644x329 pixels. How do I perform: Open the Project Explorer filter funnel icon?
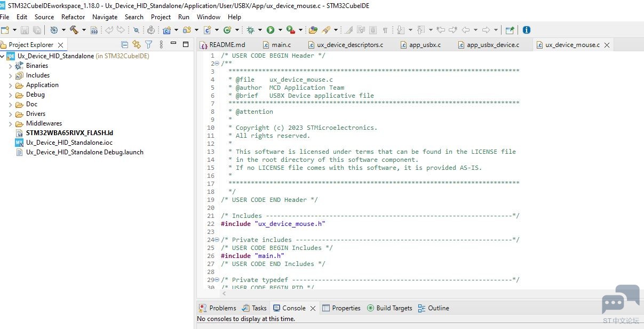pyautogui.click(x=149, y=44)
